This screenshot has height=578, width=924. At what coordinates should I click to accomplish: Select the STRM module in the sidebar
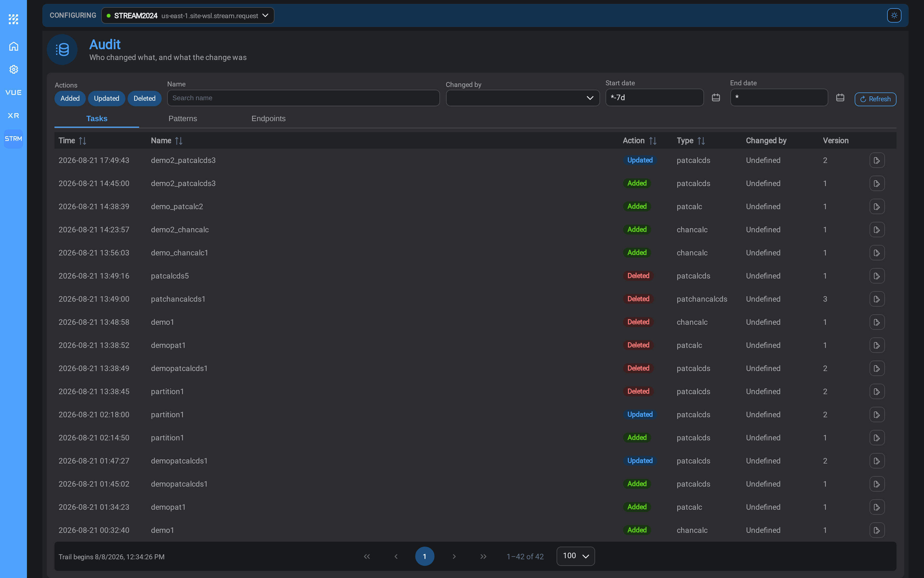pyautogui.click(x=13, y=139)
